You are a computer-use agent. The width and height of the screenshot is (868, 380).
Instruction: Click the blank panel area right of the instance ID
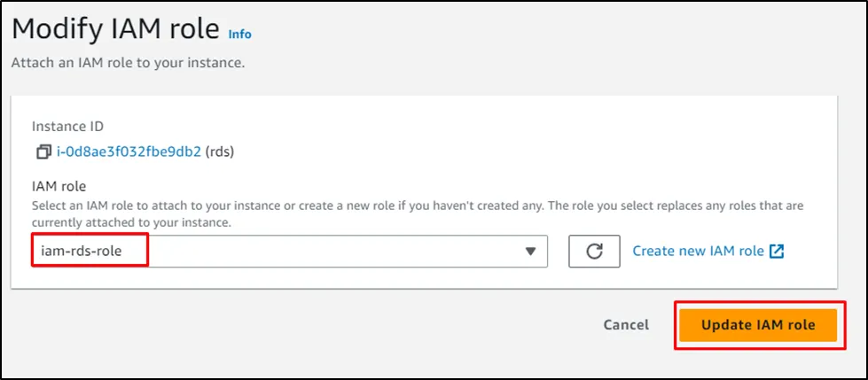pos(532,152)
